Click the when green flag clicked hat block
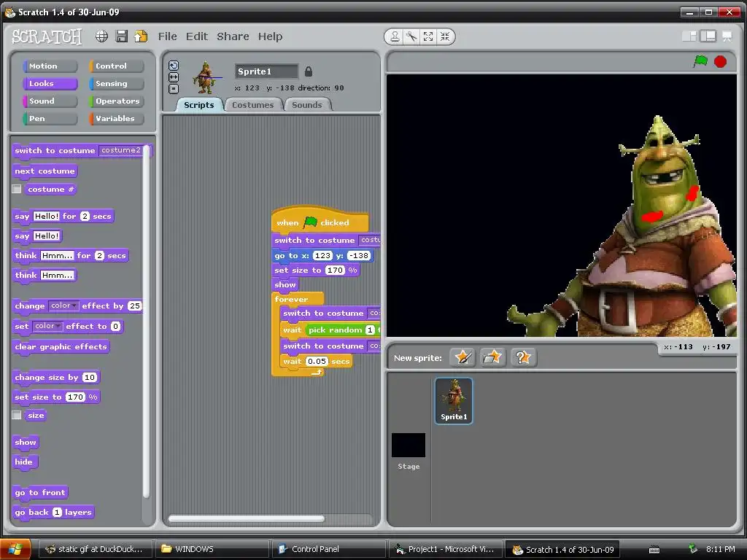This screenshot has height=560, width=747. click(x=320, y=220)
